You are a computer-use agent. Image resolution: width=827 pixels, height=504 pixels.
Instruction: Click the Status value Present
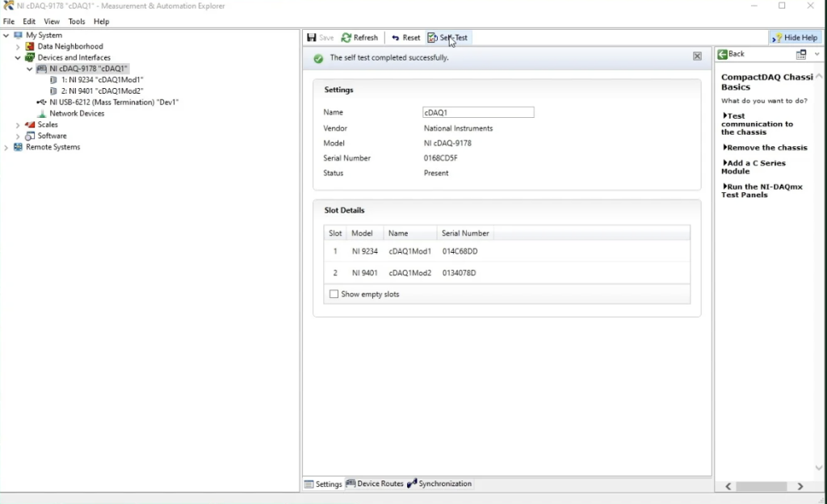(436, 173)
